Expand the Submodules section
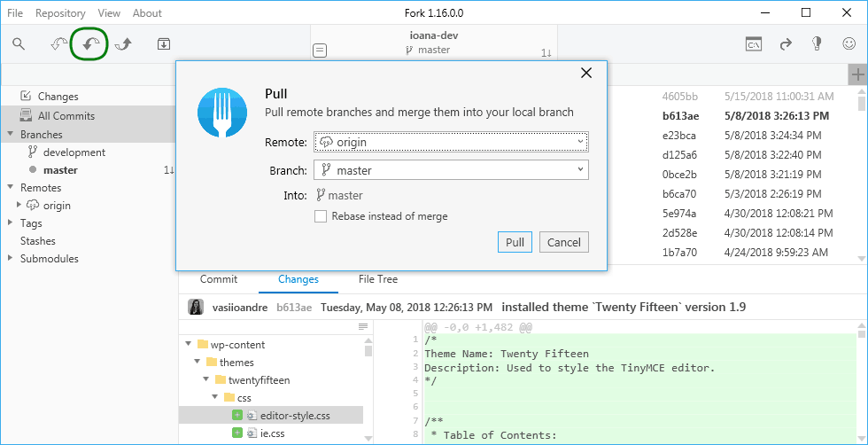868x445 pixels. 10,258
